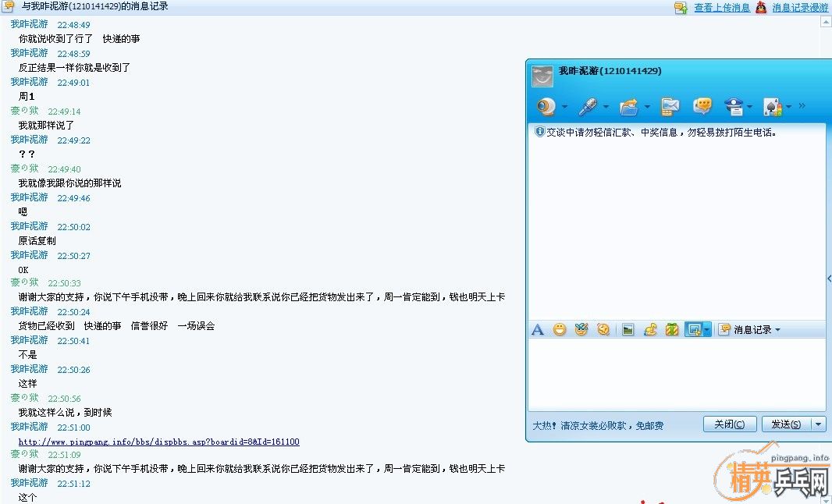Open the emoji smiley picker
Viewport: 832px width, 504px height.
(560, 330)
